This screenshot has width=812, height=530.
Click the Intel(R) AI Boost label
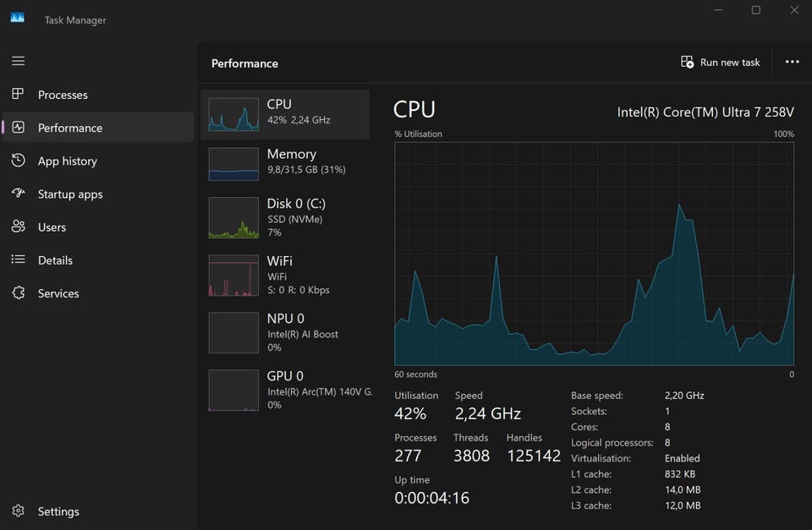(x=303, y=335)
